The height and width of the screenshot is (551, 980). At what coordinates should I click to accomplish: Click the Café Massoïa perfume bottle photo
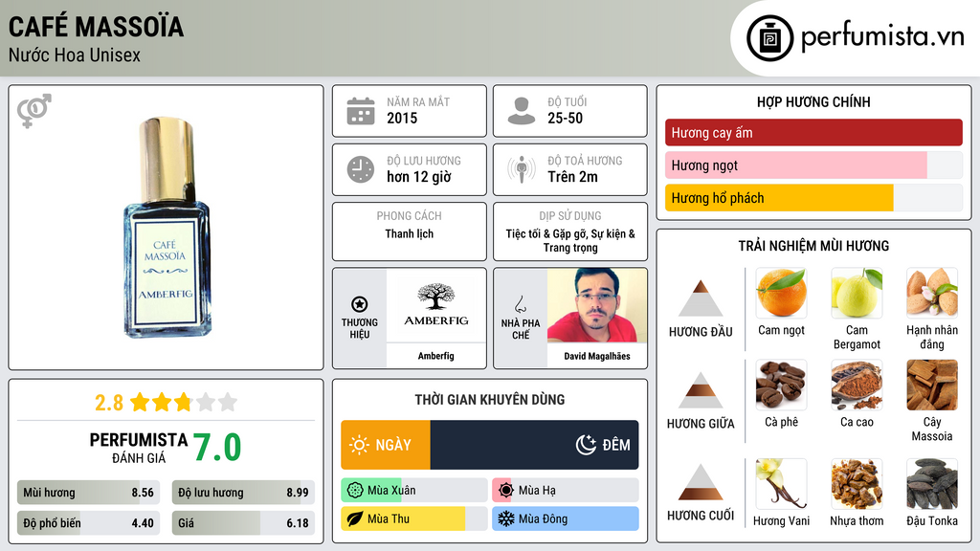tap(167, 228)
